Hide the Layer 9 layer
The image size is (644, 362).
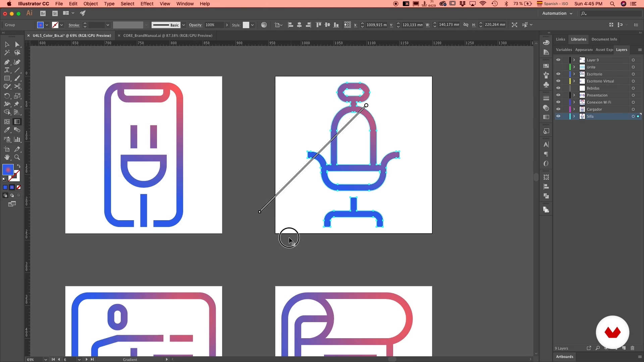(x=558, y=60)
